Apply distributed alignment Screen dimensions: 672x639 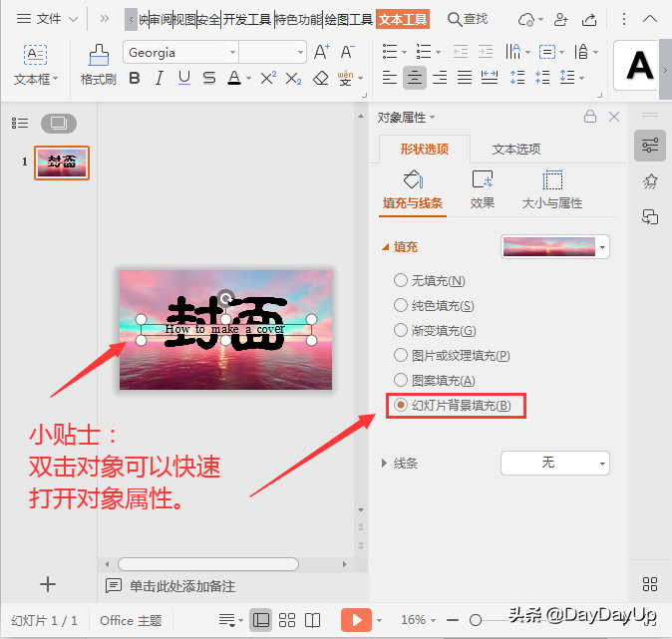coord(490,78)
